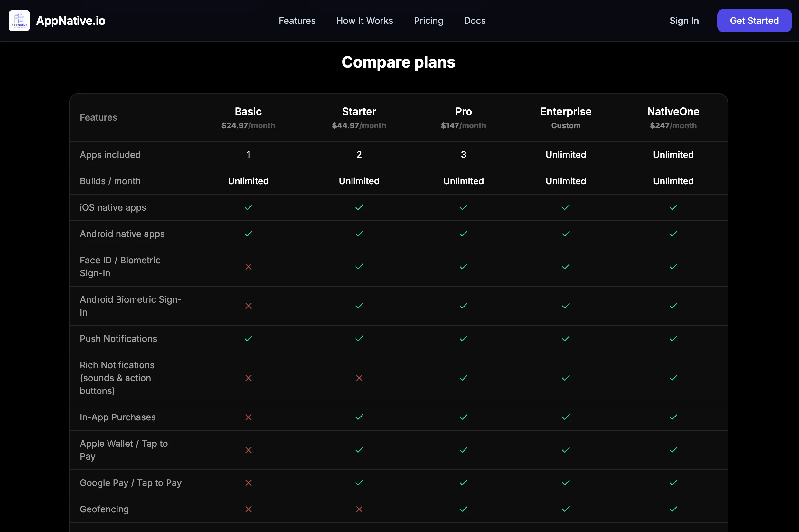Click the Apps included value 2 for Starter
799x532 pixels.
(359, 155)
